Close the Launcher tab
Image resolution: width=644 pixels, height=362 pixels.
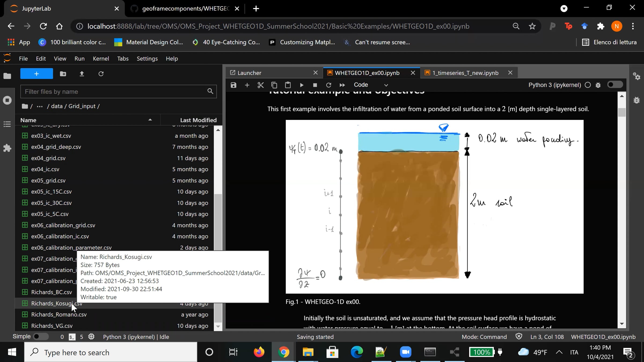(x=316, y=73)
